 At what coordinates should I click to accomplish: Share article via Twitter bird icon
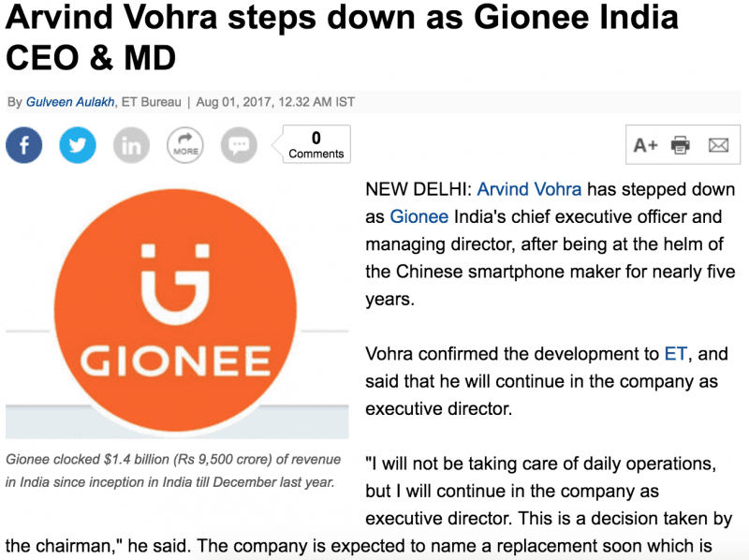[78, 145]
